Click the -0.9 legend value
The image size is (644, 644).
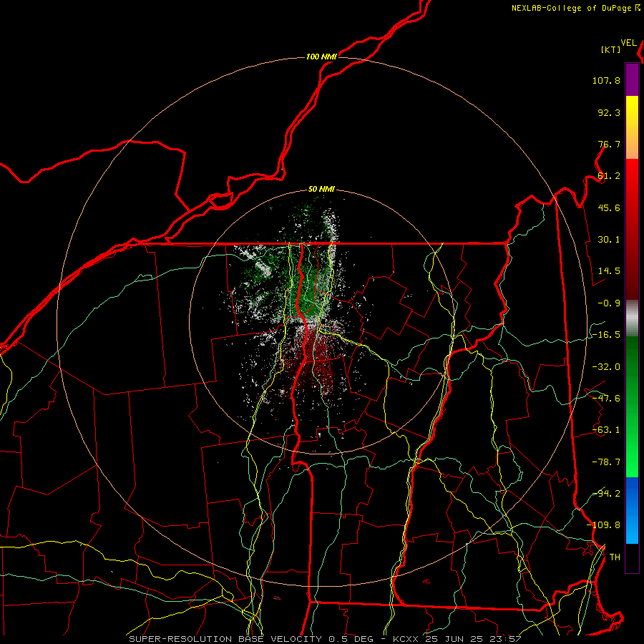click(609, 303)
